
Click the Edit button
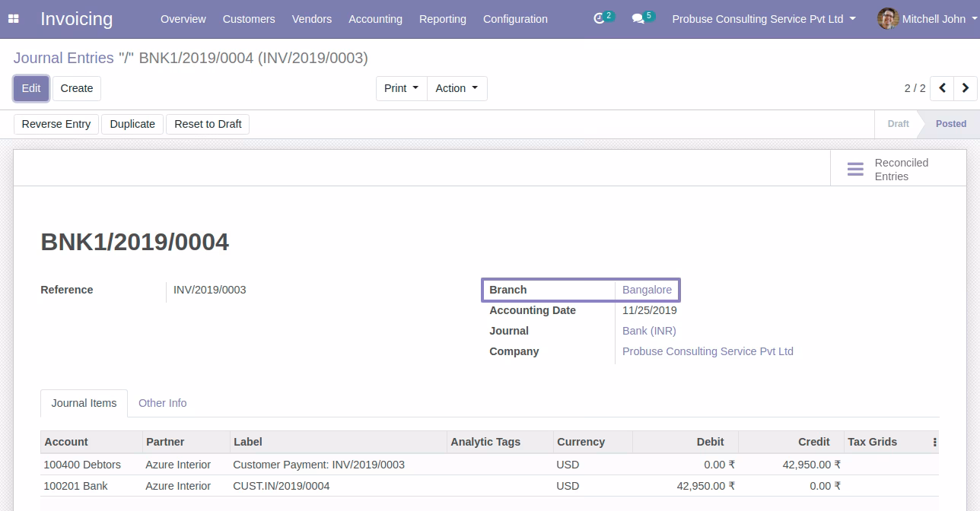[31, 88]
